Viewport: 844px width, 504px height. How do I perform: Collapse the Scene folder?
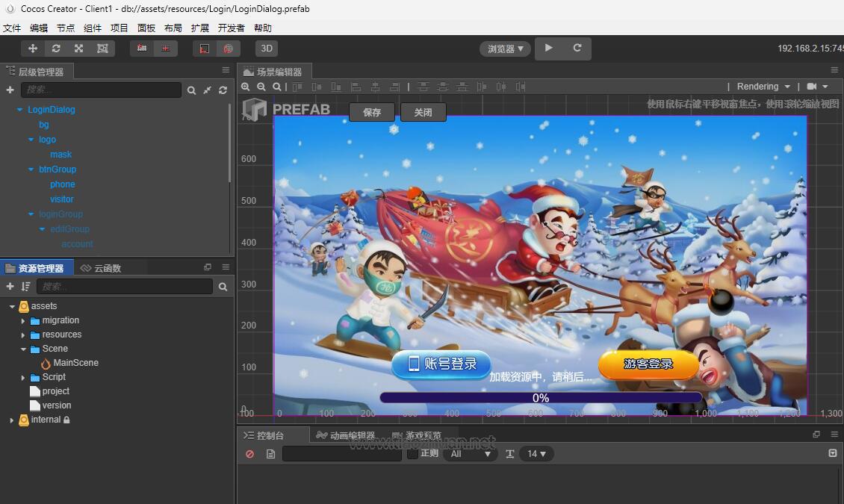(23, 349)
